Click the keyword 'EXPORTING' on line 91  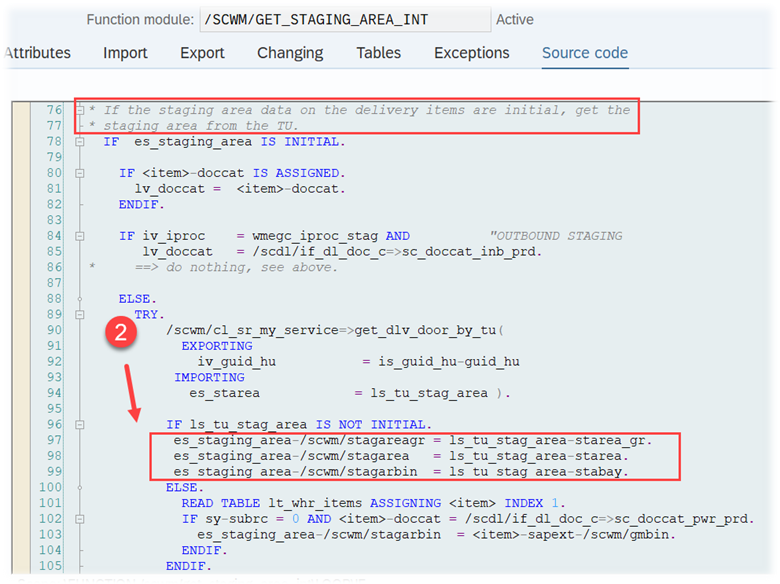click(x=217, y=346)
